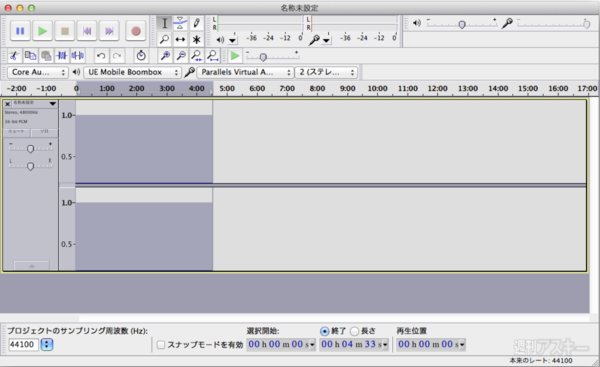This screenshot has height=367, width=600.
Task: Open the track name dropdown menu
Action: pos(53,104)
